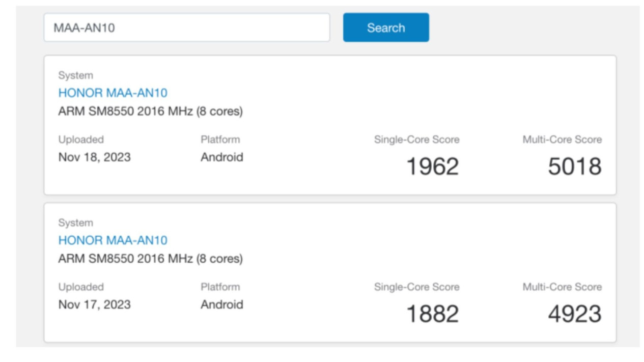
Task: Select the multi-core score 5018
Action: pos(575,166)
